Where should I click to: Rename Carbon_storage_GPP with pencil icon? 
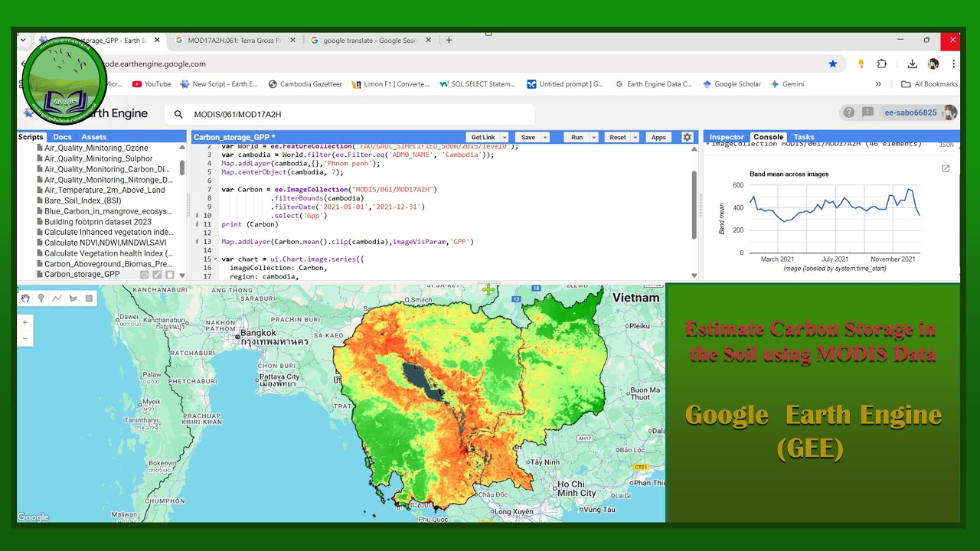pos(157,274)
